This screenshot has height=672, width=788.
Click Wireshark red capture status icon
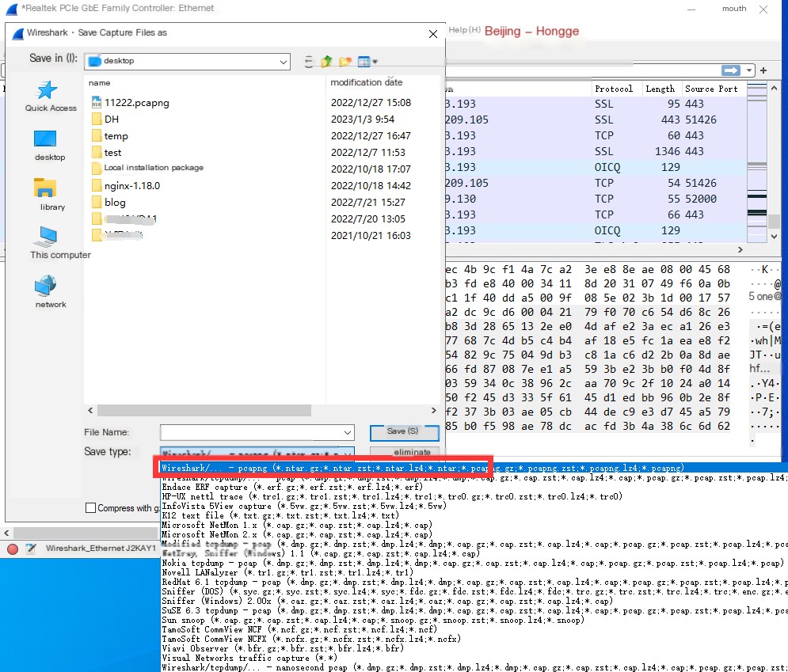point(13,549)
